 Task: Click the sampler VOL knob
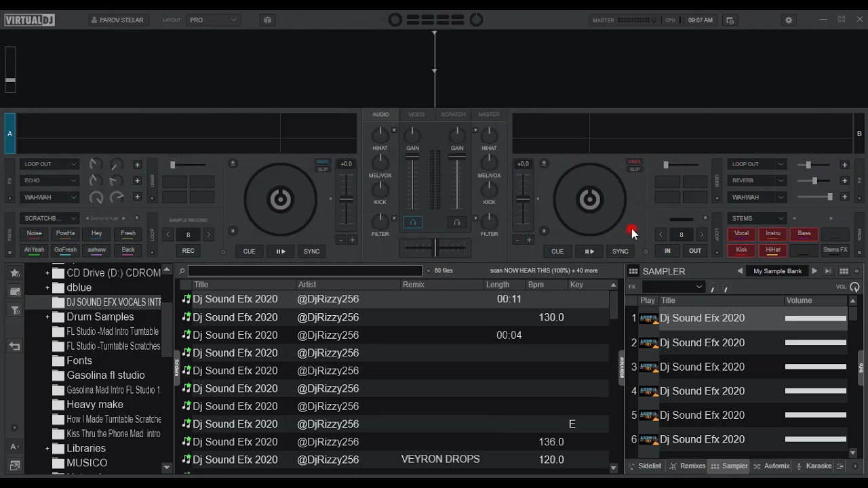[854, 287]
